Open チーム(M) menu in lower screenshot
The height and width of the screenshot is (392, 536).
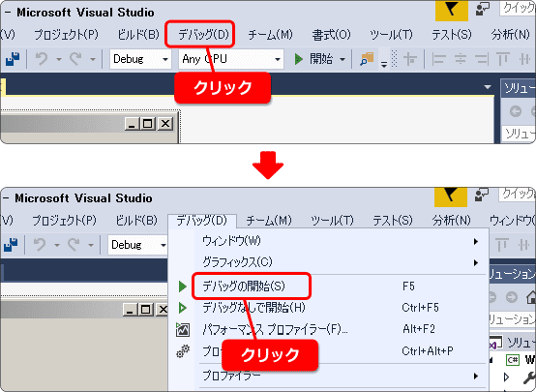[x=269, y=221]
